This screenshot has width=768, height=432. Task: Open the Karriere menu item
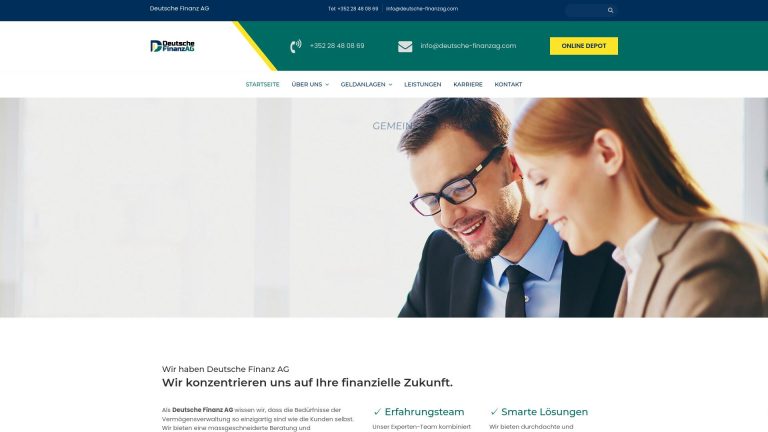pos(468,84)
